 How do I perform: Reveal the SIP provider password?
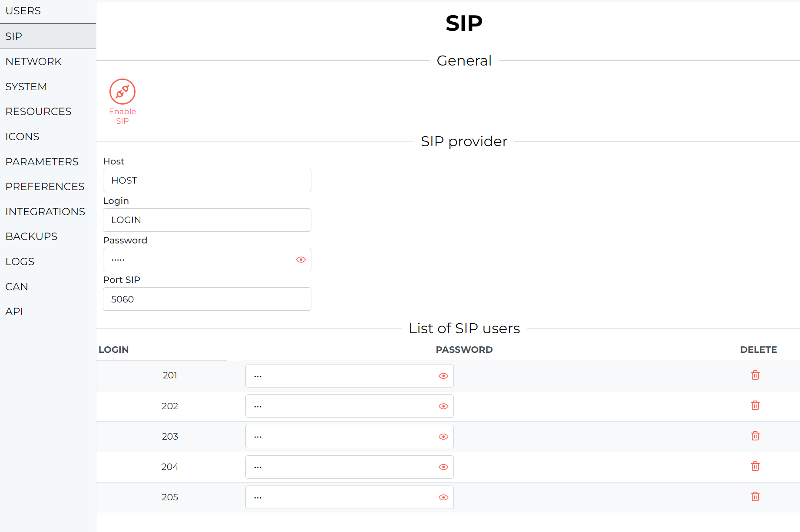[x=301, y=259]
